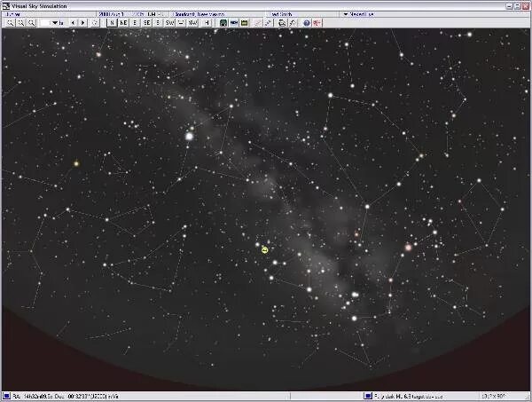
Task: Click the yellow circled object marker
Action: (265, 250)
